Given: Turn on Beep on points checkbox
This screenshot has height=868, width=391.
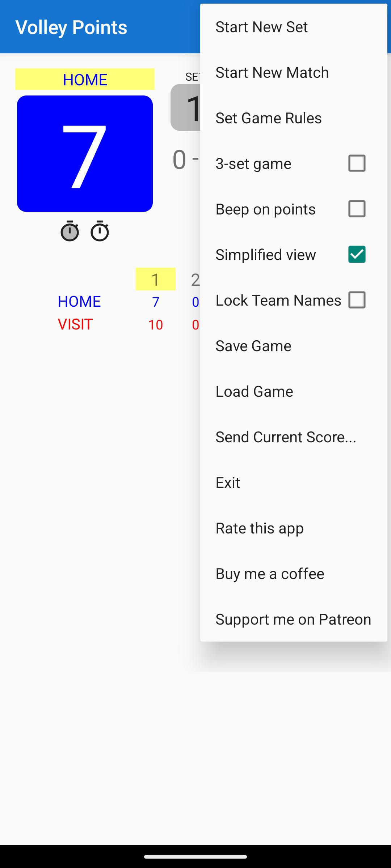Looking at the screenshot, I should click(357, 209).
